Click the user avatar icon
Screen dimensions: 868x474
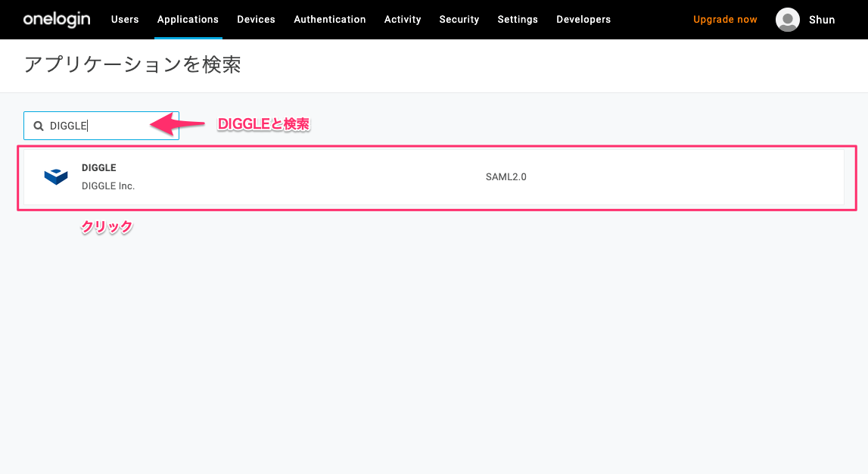pyautogui.click(x=788, y=20)
